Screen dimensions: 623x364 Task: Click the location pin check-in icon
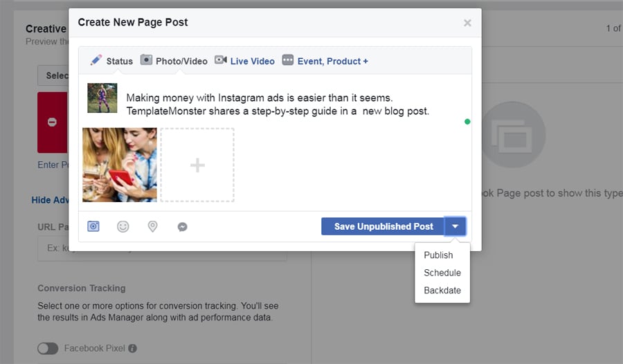click(x=153, y=226)
